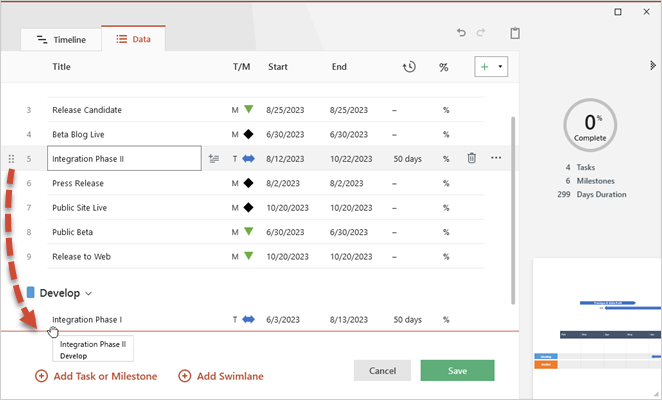The height and width of the screenshot is (400, 662).
Task: Collapse the Develop swimlane chevron
Action: tap(88, 294)
